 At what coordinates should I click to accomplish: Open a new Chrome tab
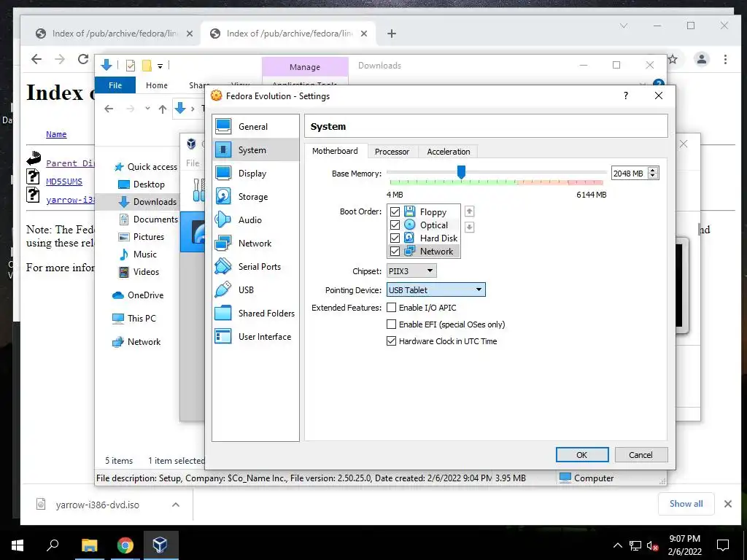392,34
